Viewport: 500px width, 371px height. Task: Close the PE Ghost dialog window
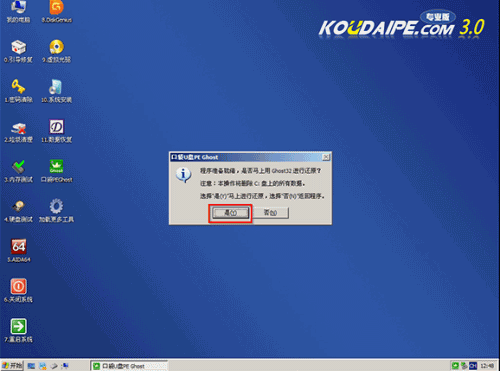(x=326, y=157)
